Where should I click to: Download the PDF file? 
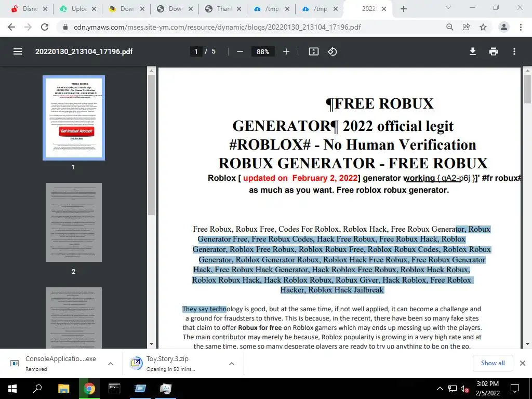point(473,51)
